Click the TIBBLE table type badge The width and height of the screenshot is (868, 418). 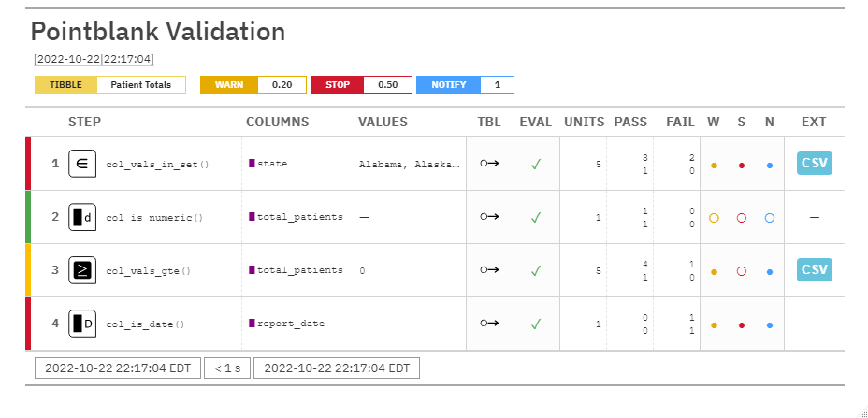[65, 85]
